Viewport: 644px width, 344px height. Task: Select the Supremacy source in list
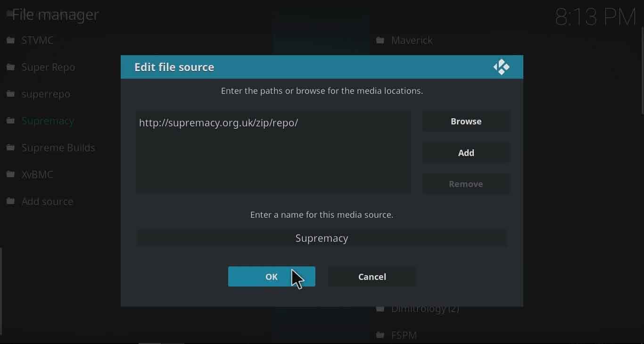pos(48,121)
